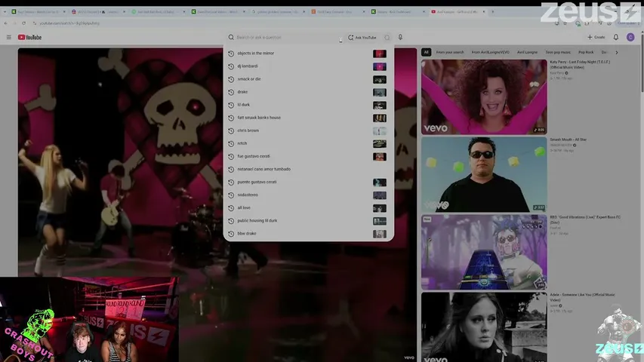644x362 pixels.
Task: Choose 'smack or die' search suggestion
Action: [x=308, y=79]
